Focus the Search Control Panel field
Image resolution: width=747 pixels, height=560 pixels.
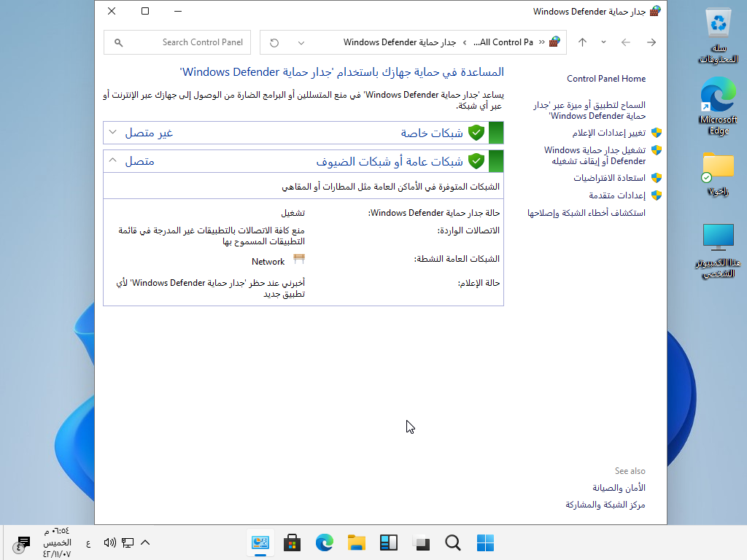click(x=177, y=42)
